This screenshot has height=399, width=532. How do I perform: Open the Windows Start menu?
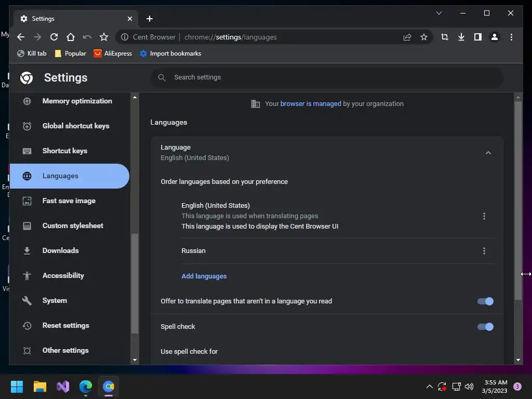click(x=17, y=387)
